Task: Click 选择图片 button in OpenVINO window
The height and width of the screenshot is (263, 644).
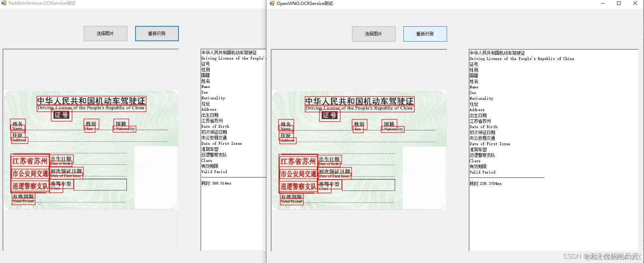Action: [x=374, y=34]
